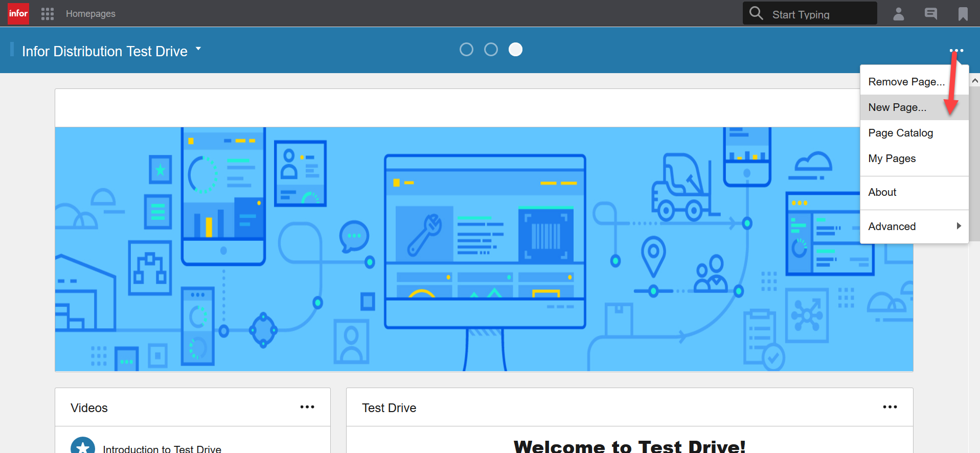This screenshot has width=980, height=453.
Task: Open the search magnifier icon
Action: [x=756, y=13]
